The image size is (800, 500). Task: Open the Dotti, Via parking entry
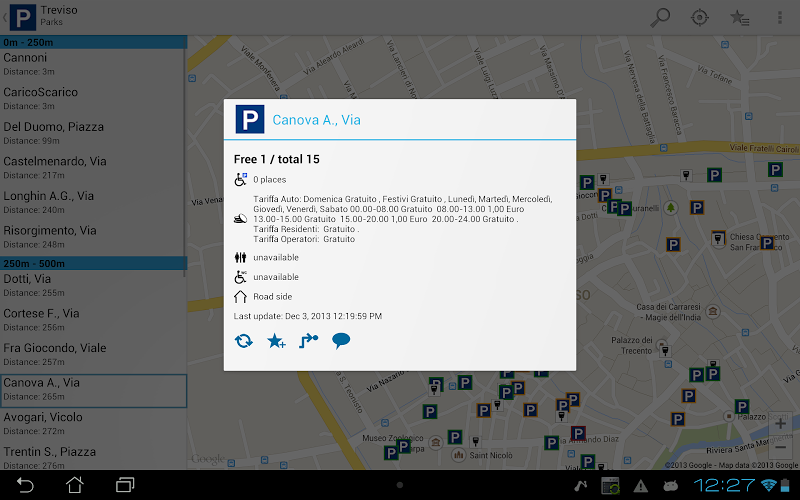pos(92,285)
